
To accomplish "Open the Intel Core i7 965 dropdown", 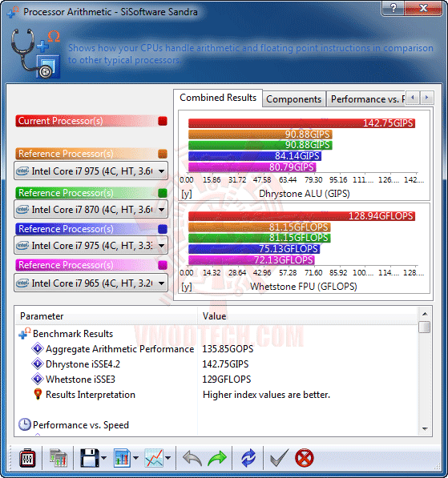I will tap(91, 283).
